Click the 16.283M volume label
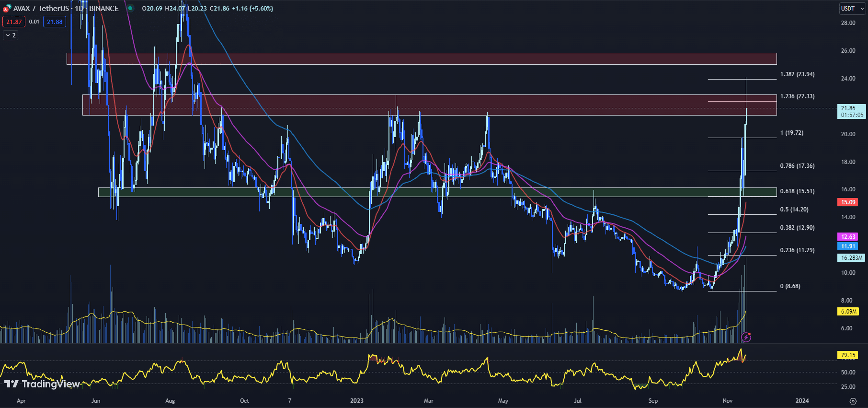 point(851,258)
